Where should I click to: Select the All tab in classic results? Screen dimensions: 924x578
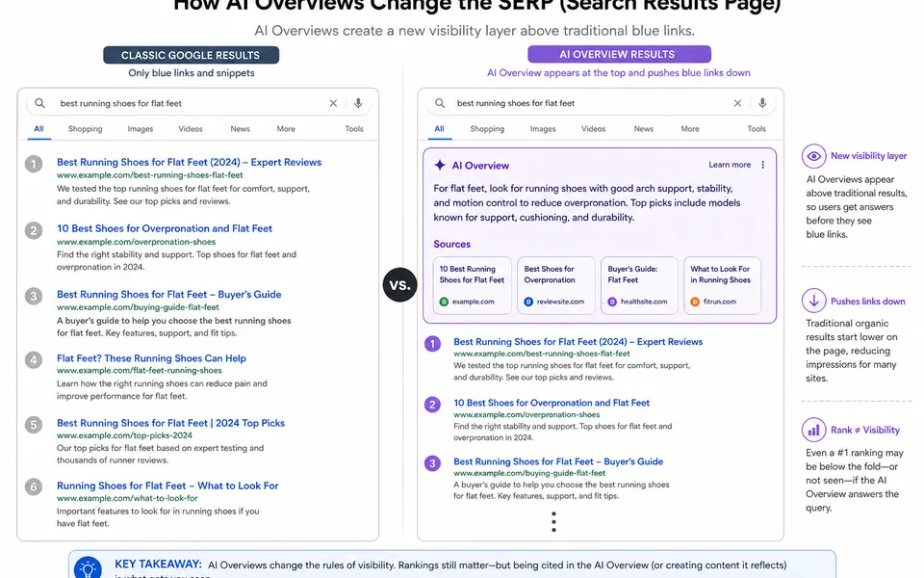tap(38, 128)
